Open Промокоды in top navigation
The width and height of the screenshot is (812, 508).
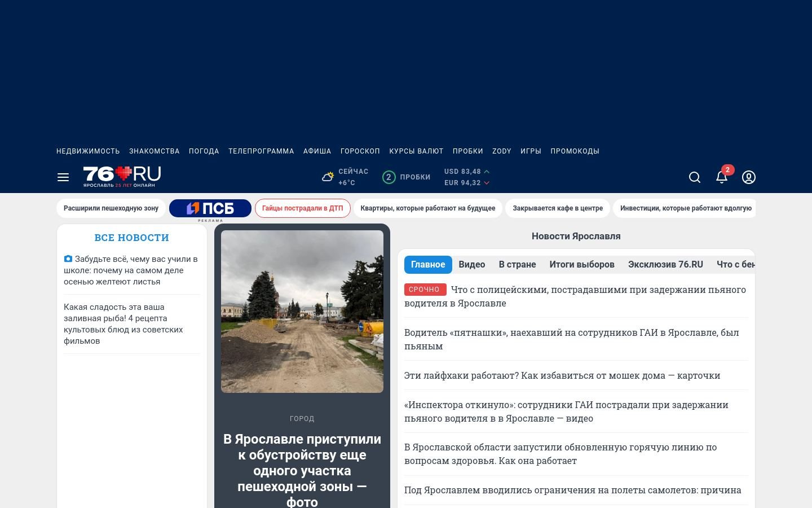[575, 151]
